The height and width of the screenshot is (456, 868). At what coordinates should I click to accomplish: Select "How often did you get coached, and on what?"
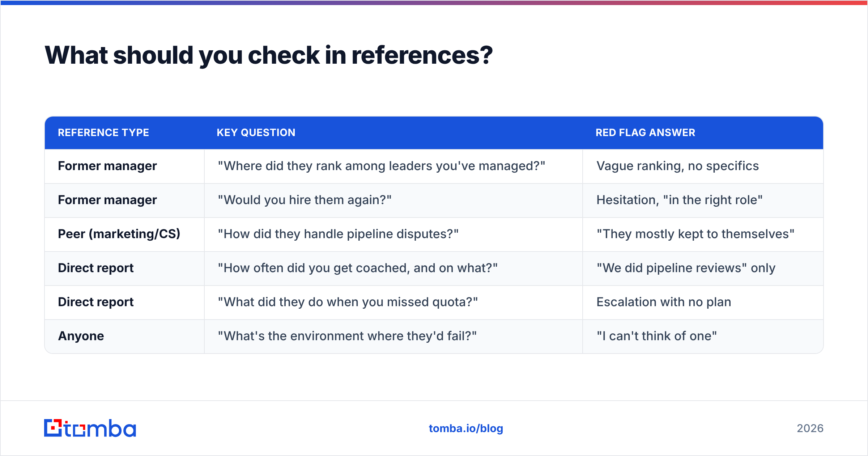pos(358,268)
